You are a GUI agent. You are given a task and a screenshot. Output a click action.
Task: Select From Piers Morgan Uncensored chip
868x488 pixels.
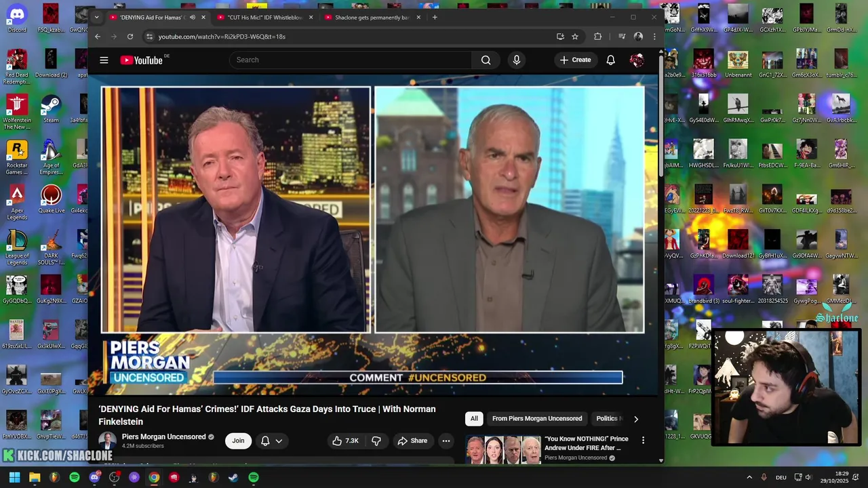click(537, 419)
